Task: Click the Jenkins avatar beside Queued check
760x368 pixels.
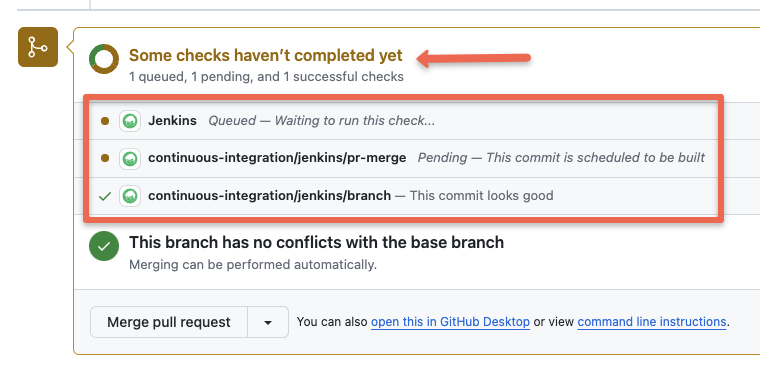Action: coord(130,121)
